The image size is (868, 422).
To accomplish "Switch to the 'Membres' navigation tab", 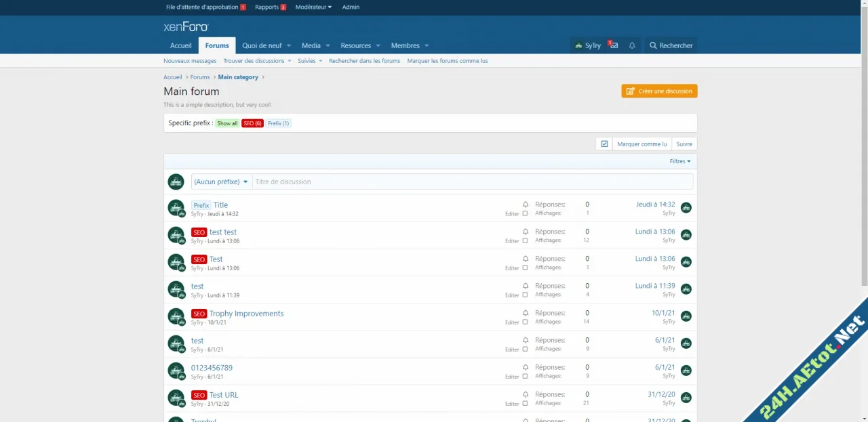I will pos(405,45).
